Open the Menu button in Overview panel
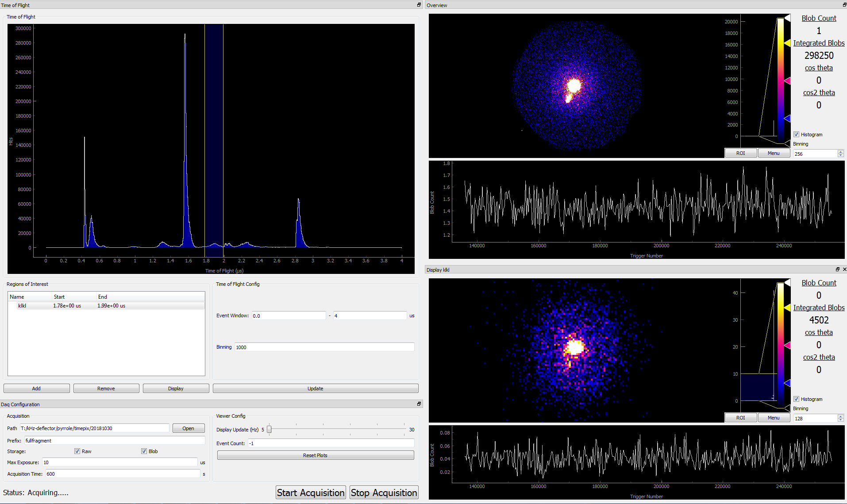 pyautogui.click(x=774, y=153)
